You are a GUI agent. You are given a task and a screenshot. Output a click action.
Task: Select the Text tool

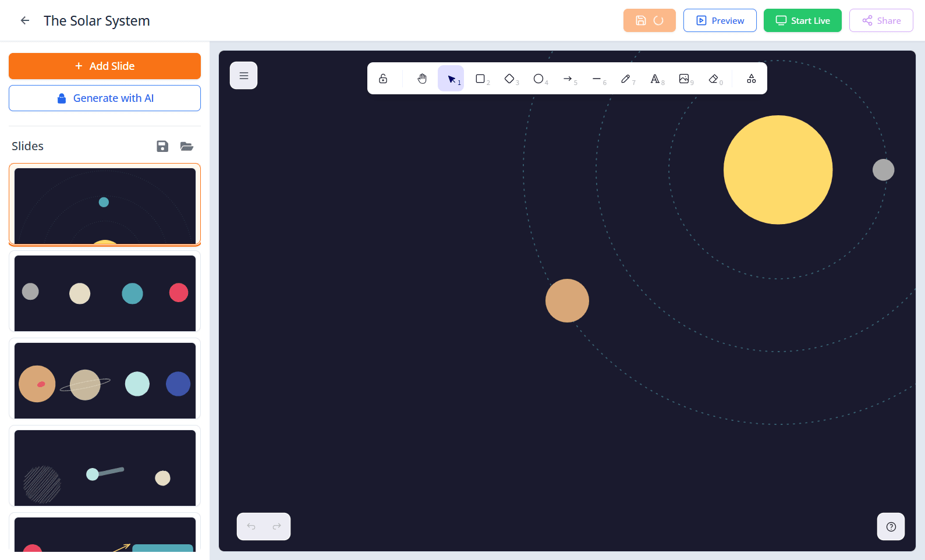655,79
